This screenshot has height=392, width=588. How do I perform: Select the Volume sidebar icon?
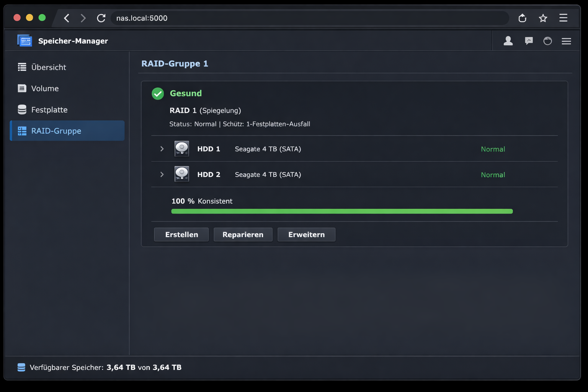(22, 88)
